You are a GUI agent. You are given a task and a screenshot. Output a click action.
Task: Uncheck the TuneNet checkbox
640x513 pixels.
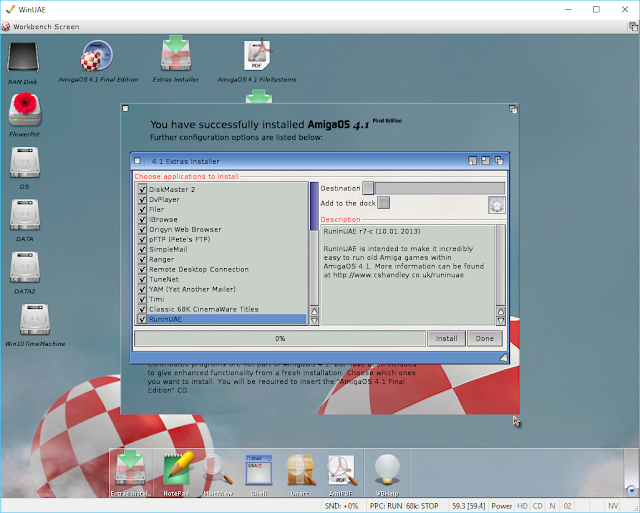tap(142, 280)
